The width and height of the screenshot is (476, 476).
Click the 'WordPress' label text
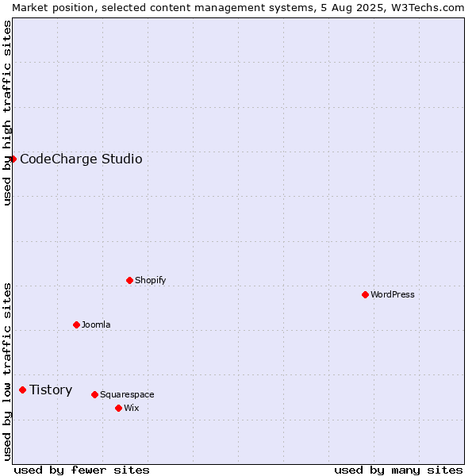[392, 294]
